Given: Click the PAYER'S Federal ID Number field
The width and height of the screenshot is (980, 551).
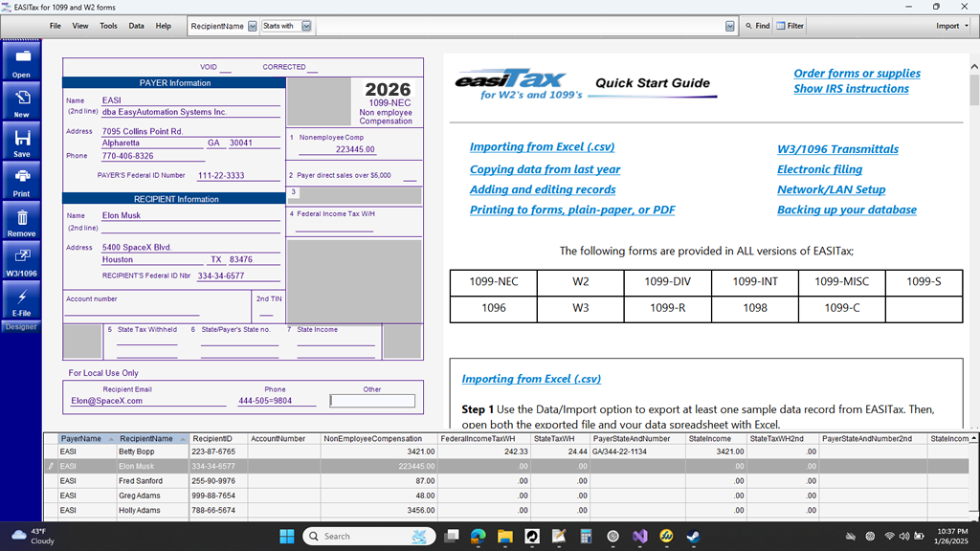Looking at the screenshot, I should coord(238,176).
